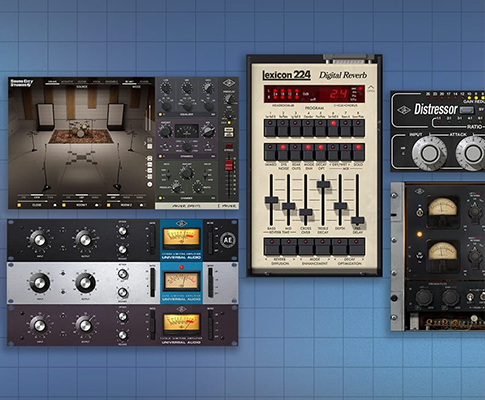The width and height of the screenshot is (485, 400).
Task: Click the AE badge on the black 1176
Action: pyautogui.click(x=228, y=240)
